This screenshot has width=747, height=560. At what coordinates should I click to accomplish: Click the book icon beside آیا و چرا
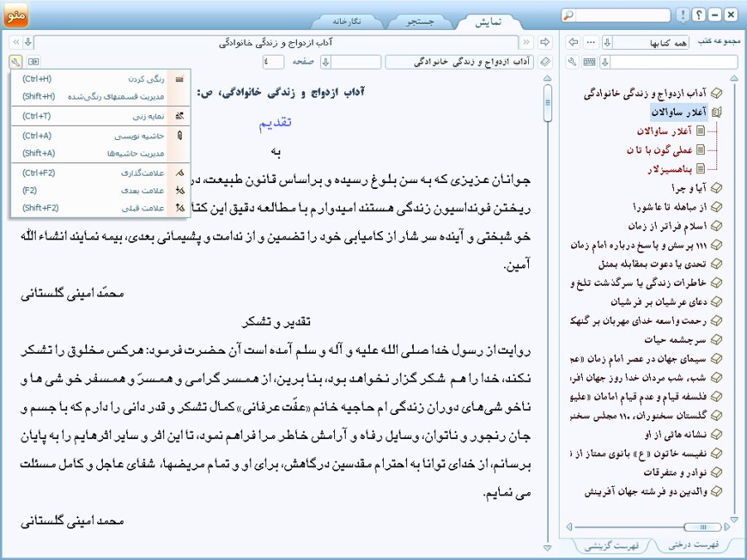[x=716, y=188]
